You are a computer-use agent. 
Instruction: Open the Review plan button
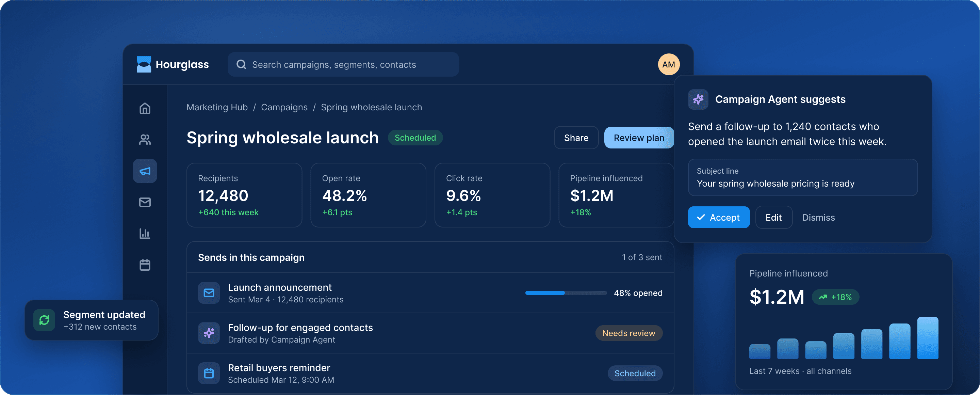tap(639, 138)
